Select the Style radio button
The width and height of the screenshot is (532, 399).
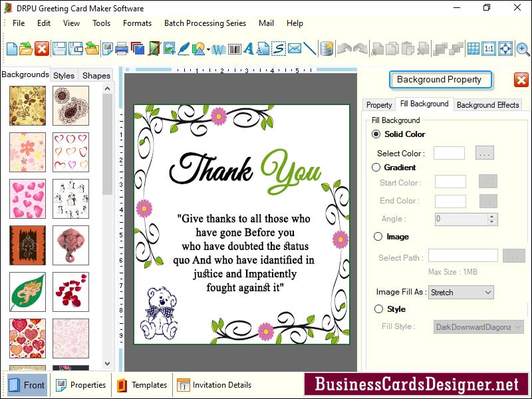pos(377,309)
